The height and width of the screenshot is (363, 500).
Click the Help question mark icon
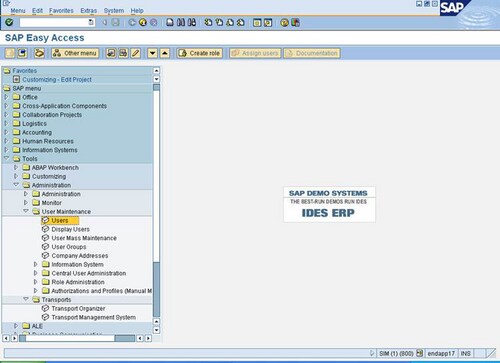pyautogui.click(x=284, y=22)
